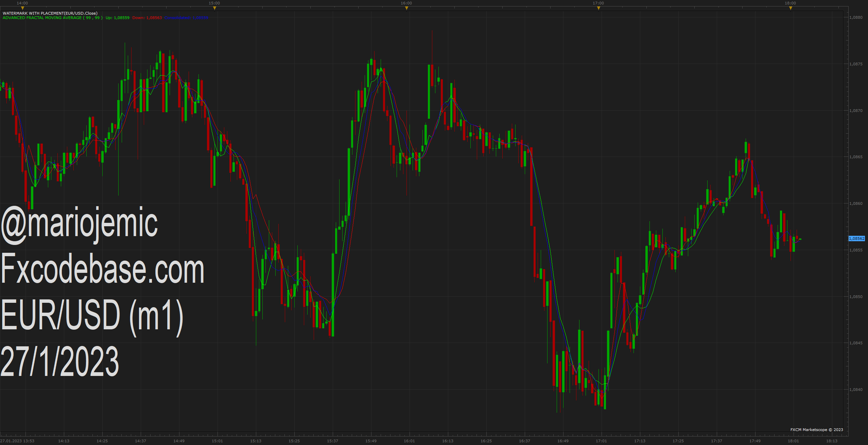Click the 14:13 time axis label

point(64,441)
